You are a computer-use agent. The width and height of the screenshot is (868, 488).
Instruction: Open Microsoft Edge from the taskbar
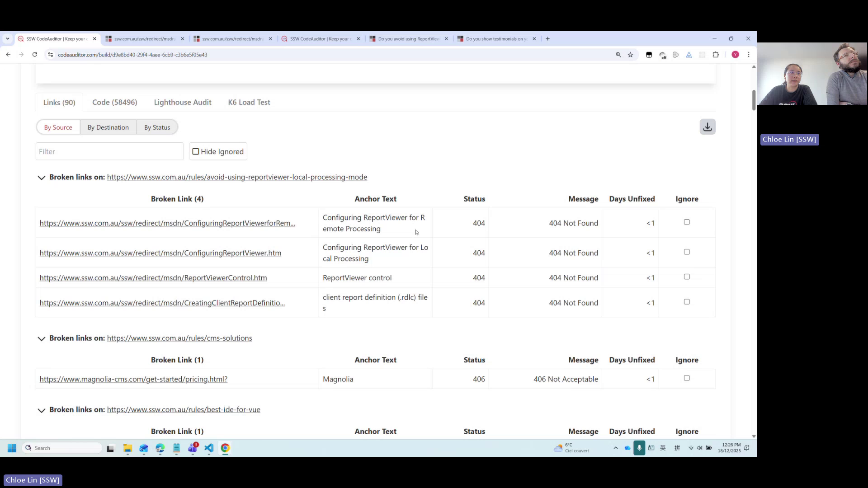(x=160, y=448)
